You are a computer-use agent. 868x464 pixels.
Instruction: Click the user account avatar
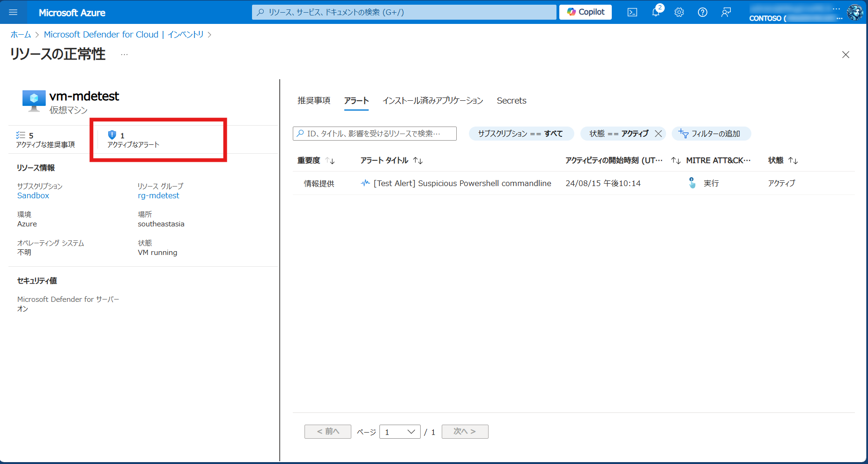[854, 12]
